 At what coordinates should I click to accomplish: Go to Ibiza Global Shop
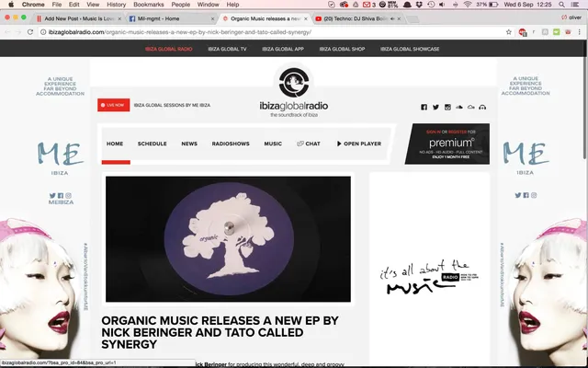click(x=342, y=49)
